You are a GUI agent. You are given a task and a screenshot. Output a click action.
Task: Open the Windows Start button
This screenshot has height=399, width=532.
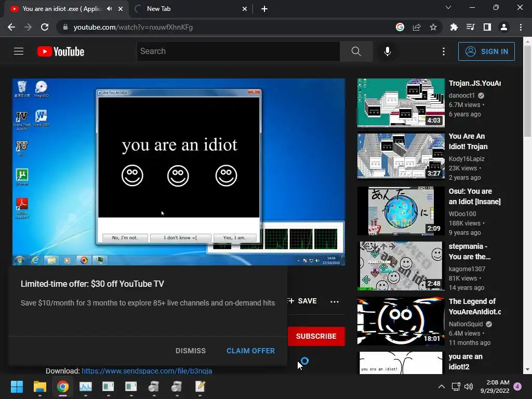[17, 387]
